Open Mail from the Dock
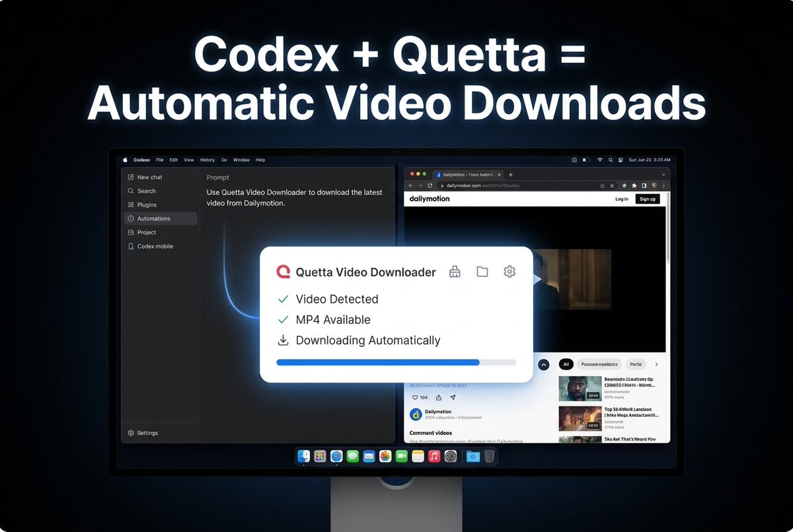 (369, 456)
